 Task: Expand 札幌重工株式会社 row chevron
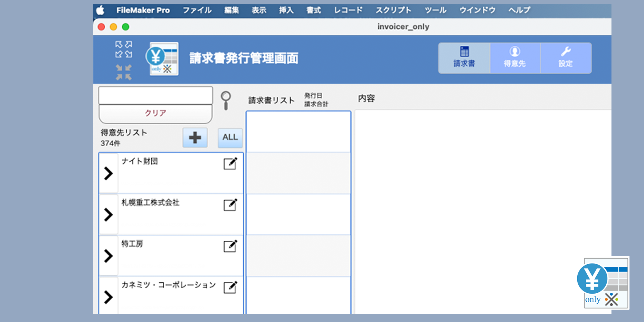click(109, 215)
